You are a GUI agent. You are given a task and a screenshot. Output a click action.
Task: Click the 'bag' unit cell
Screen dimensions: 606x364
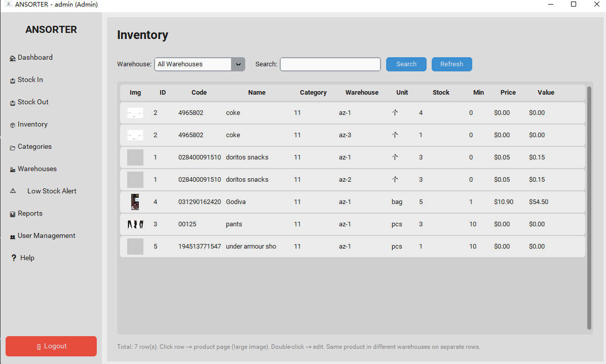click(x=397, y=202)
